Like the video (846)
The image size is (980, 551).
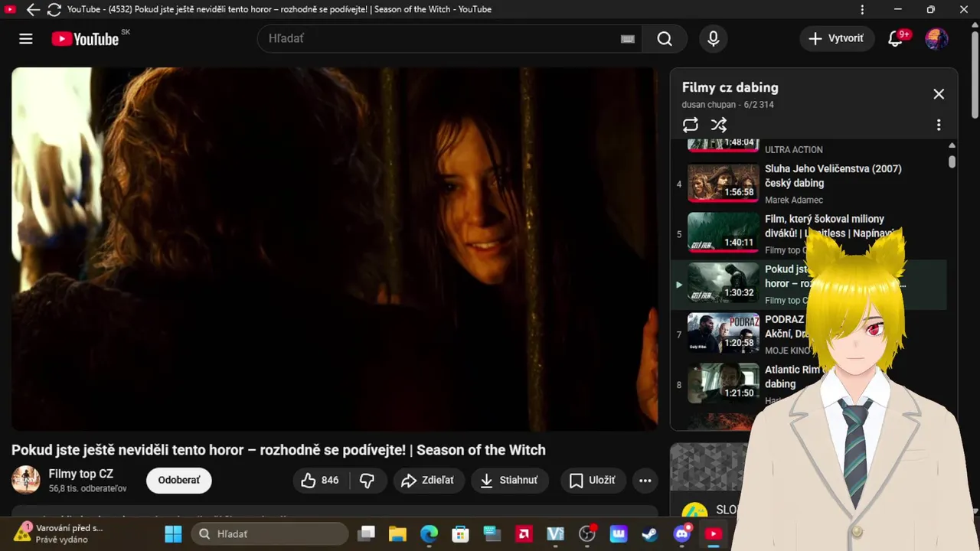tap(321, 480)
